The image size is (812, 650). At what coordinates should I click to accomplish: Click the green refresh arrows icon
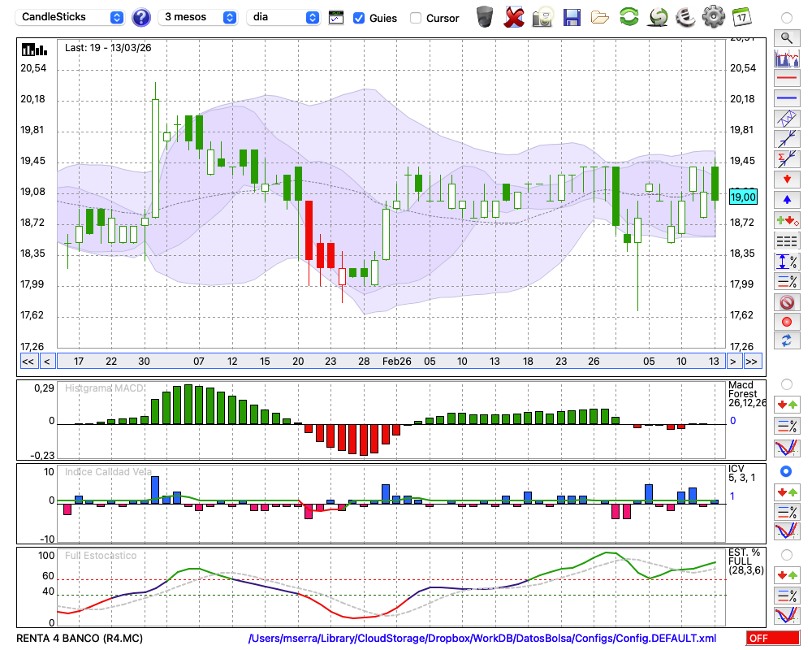click(x=628, y=17)
